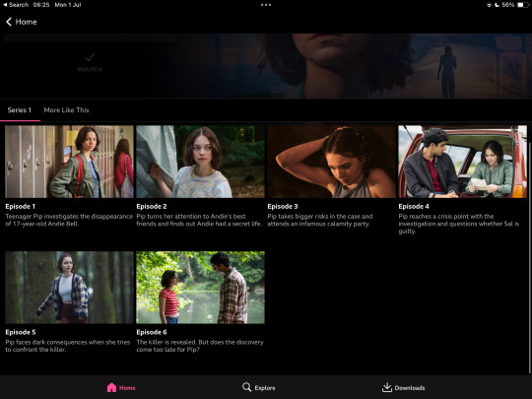Tap the pink Home label in bottom bar
The height and width of the screenshot is (399, 532).
(127, 388)
